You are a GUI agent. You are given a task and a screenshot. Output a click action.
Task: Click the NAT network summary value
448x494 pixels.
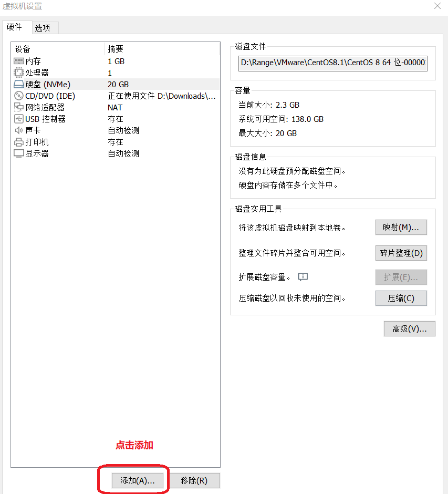pyautogui.click(x=115, y=107)
